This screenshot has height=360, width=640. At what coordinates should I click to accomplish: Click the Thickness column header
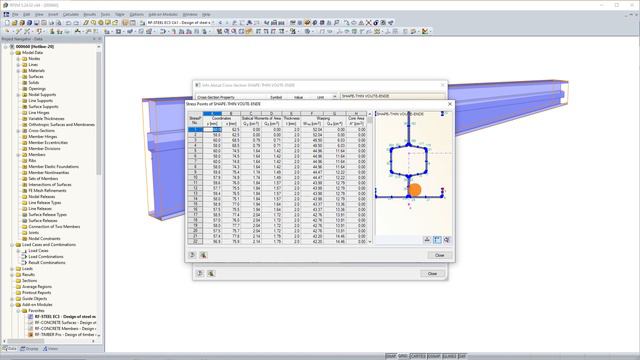click(291, 118)
